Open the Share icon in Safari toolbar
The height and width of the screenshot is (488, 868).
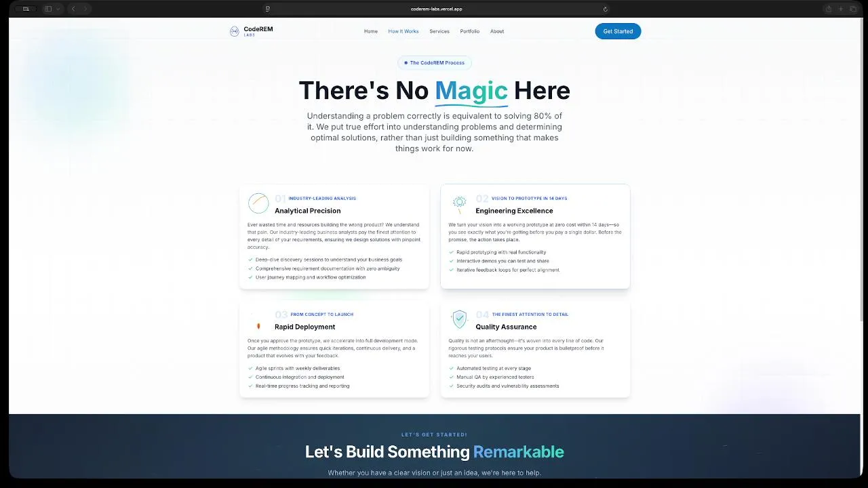coord(828,9)
